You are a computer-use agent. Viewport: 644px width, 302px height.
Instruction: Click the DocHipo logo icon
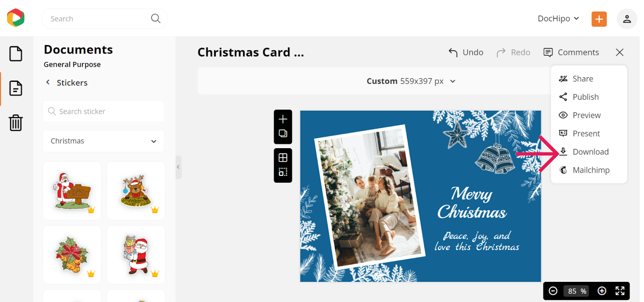16,18
